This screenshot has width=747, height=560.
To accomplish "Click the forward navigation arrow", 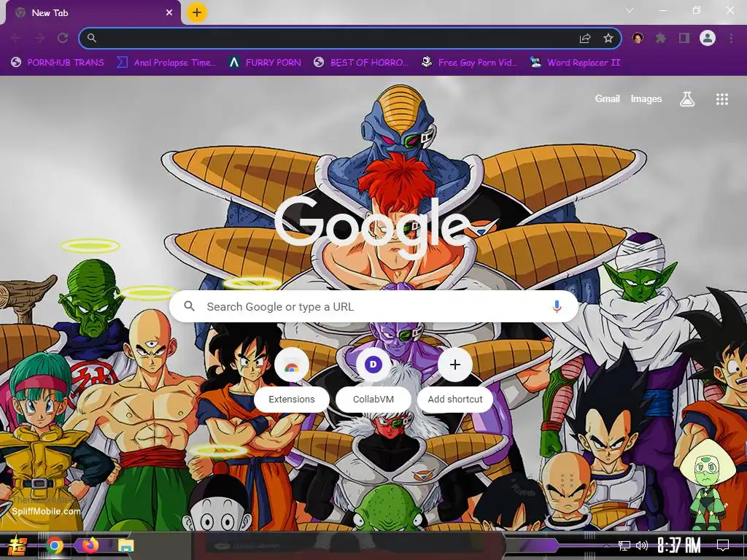I will (x=39, y=38).
